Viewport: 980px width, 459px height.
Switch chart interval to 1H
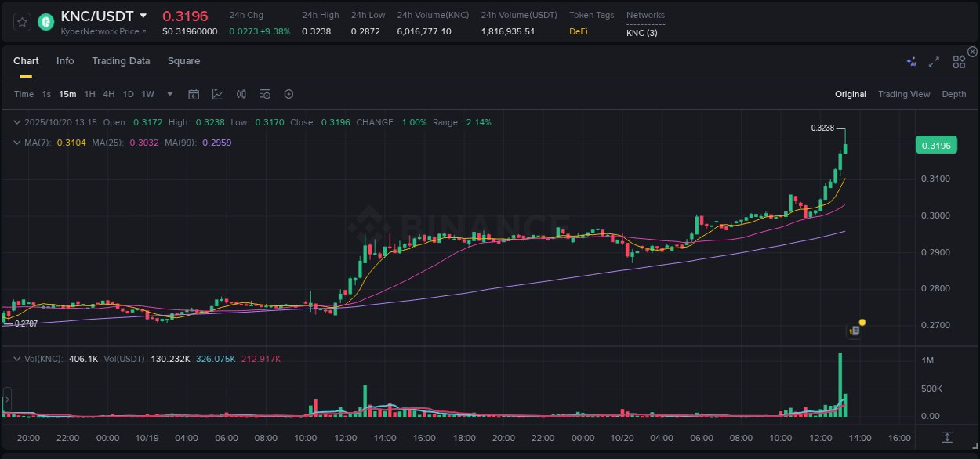(x=89, y=94)
